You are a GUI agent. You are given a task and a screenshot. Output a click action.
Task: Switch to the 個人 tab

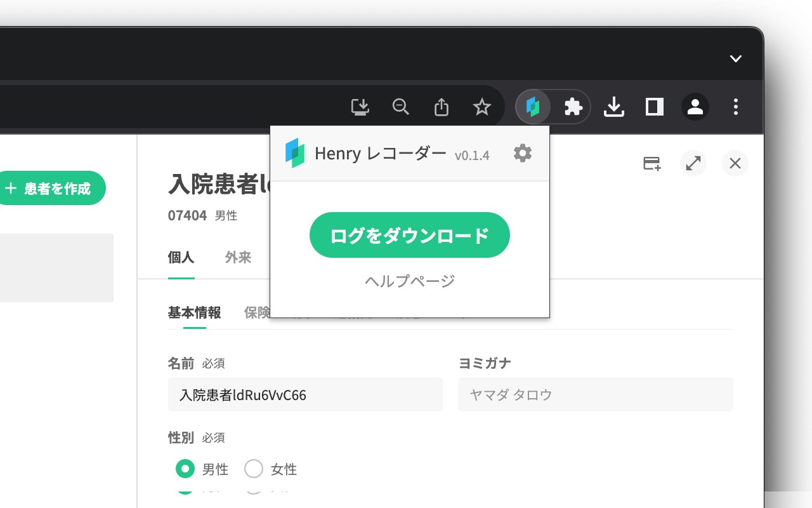pyautogui.click(x=181, y=257)
